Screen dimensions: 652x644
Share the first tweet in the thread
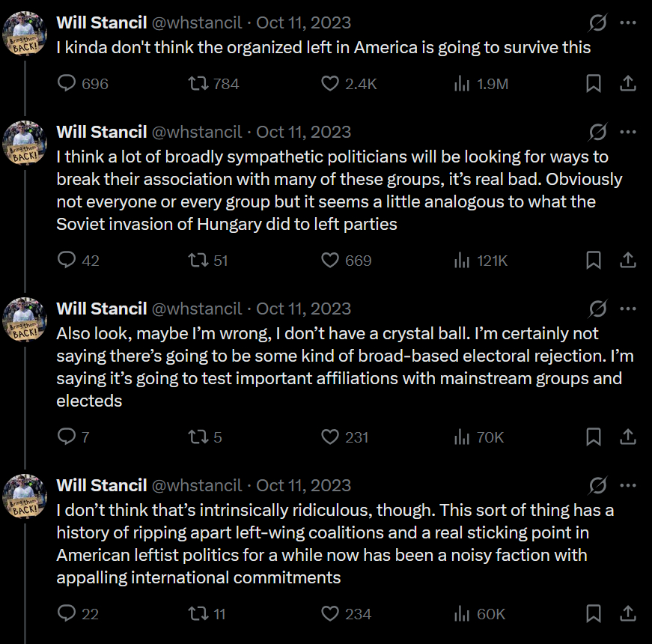[x=629, y=84]
